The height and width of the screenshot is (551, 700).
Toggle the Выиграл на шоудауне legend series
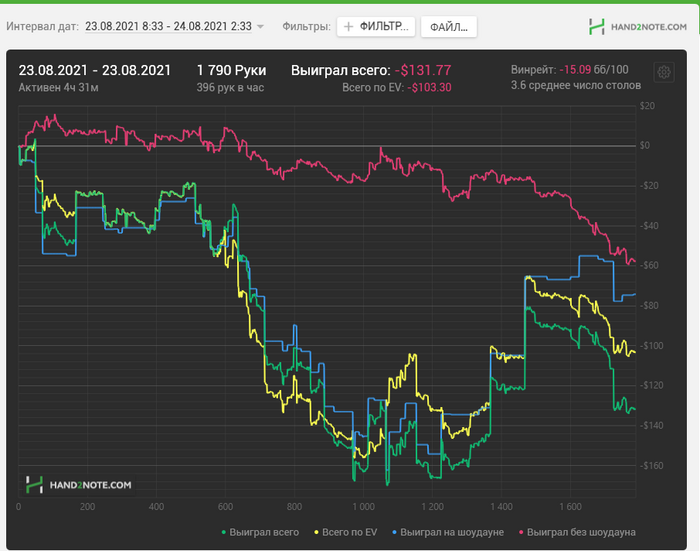[x=448, y=532]
